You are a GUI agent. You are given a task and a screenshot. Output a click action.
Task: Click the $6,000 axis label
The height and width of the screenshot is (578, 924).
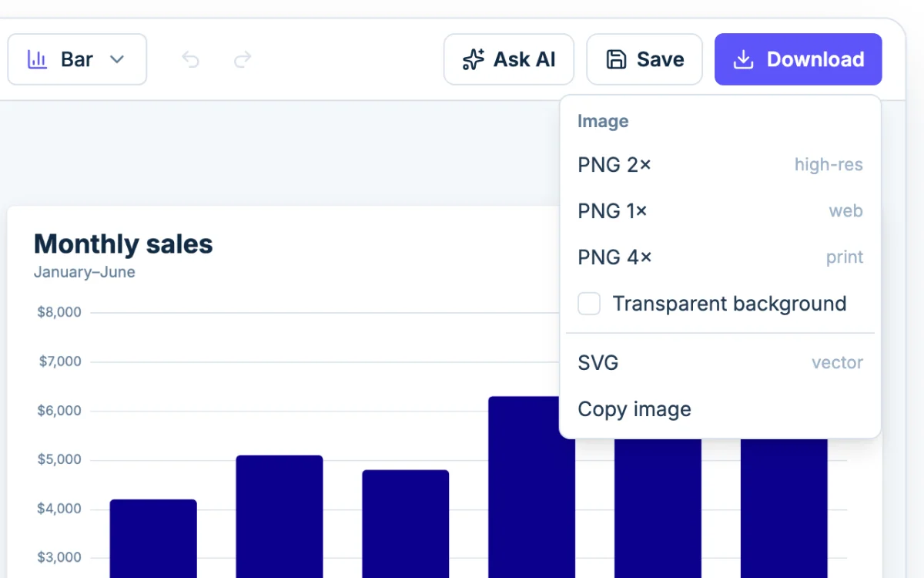pos(59,411)
